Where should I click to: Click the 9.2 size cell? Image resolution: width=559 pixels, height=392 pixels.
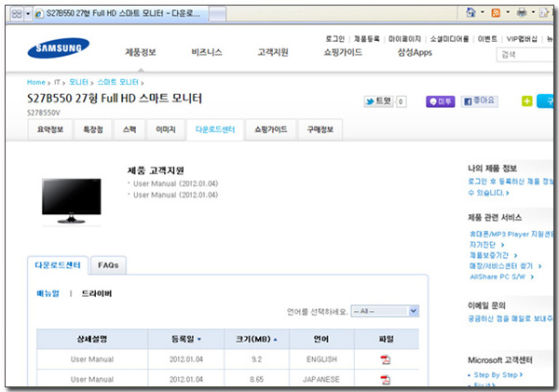pos(256,359)
